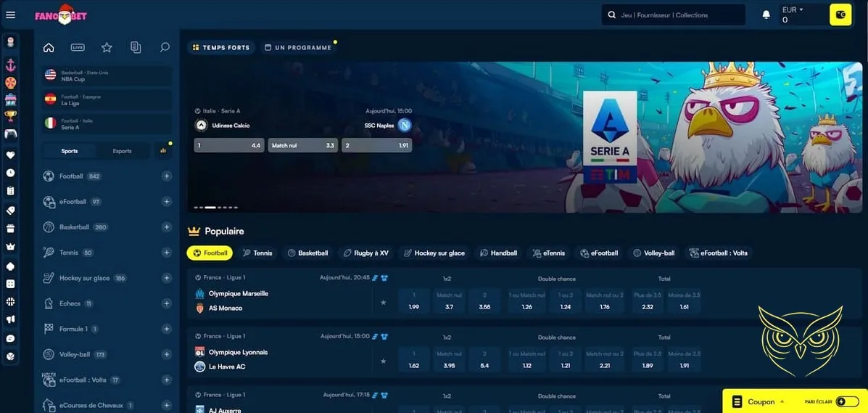Image resolution: width=868 pixels, height=413 pixels.
Task: Select Volley-ball popular tab
Action: click(x=654, y=253)
